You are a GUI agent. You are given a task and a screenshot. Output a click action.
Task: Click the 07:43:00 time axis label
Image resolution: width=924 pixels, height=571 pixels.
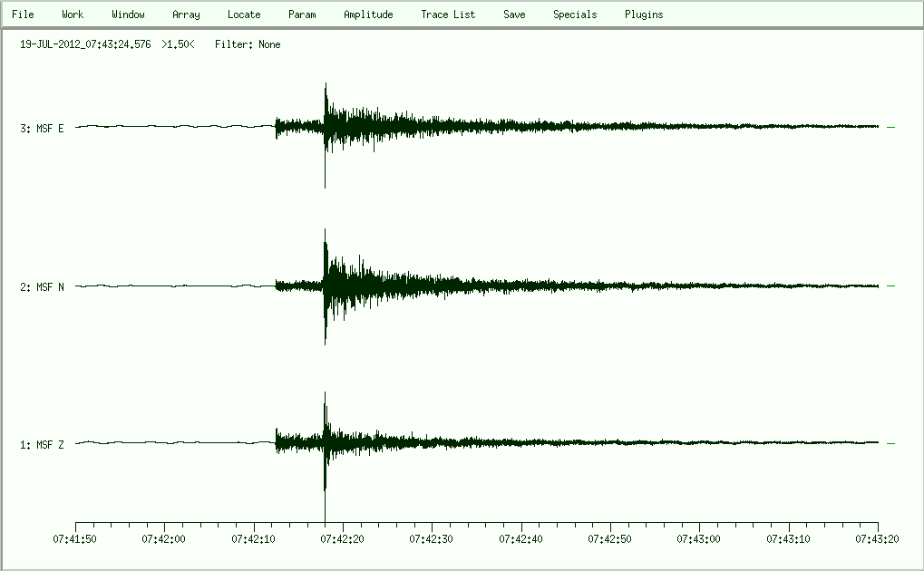tap(699, 539)
